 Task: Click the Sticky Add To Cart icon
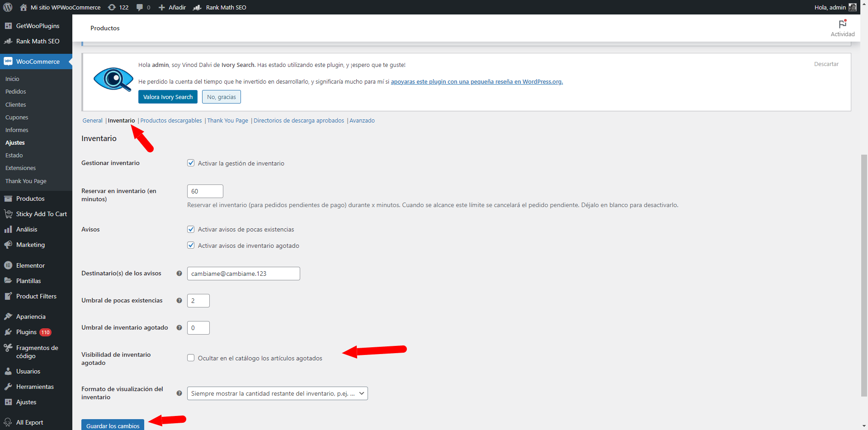pos(8,214)
